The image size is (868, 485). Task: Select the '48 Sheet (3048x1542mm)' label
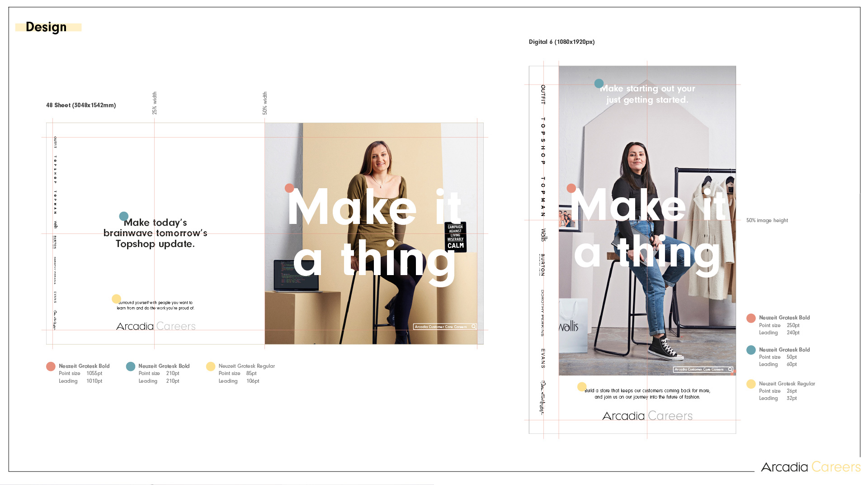81,105
